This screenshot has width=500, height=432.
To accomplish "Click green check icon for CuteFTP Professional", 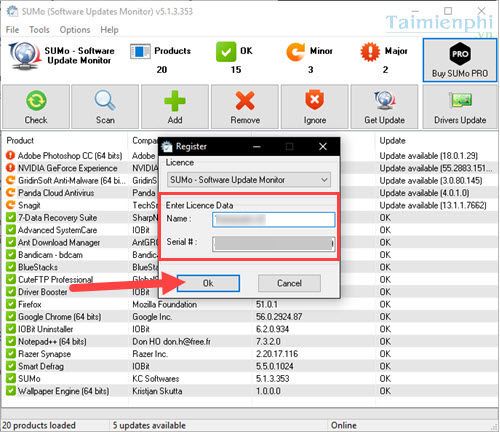I will click(11, 279).
